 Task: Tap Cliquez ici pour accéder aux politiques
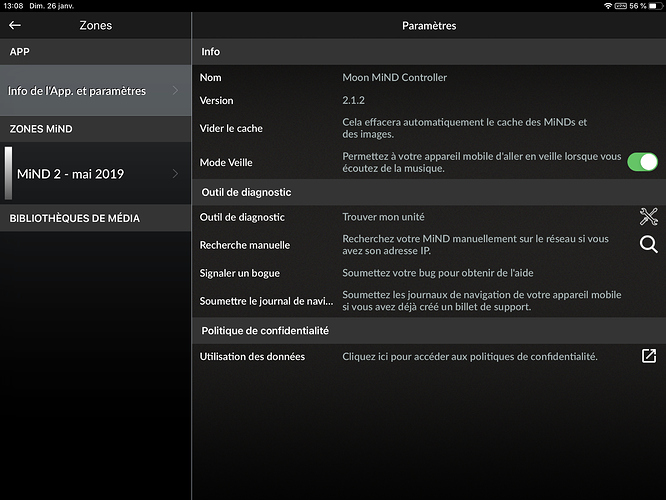coord(470,356)
